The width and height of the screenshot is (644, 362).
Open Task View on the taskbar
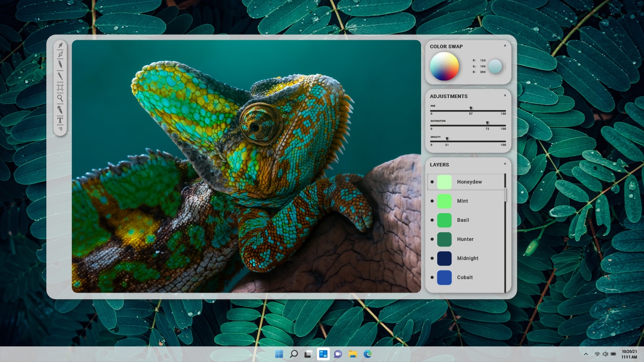(x=308, y=354)
